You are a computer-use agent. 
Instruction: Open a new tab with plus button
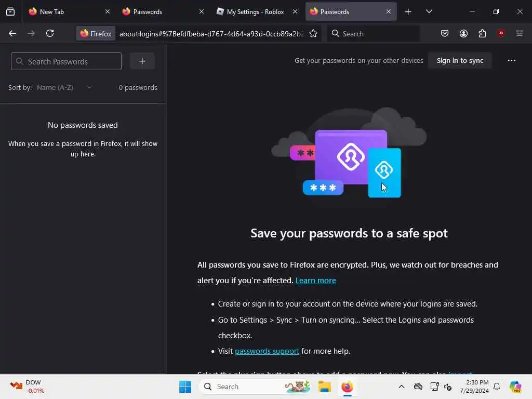pyautogui.click(x=408, y=12)
